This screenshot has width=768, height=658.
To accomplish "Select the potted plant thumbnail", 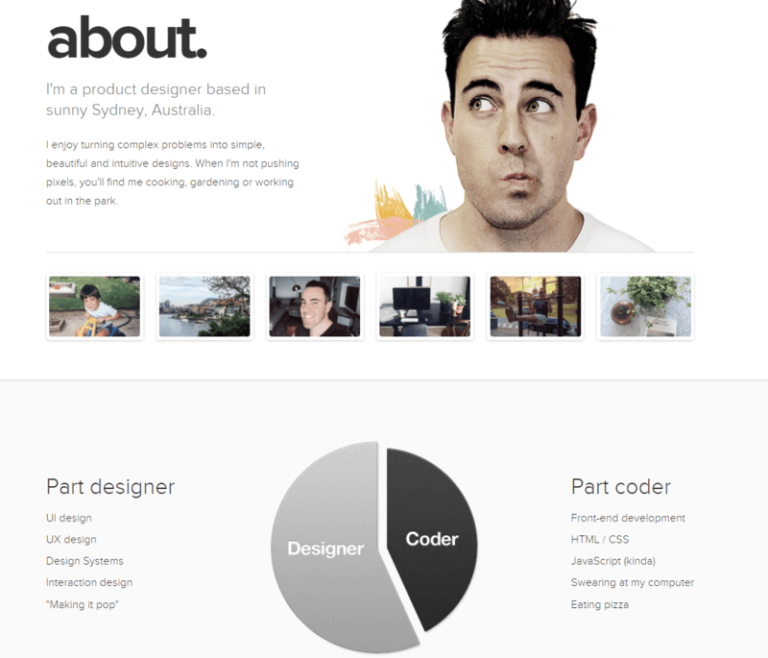I will coord(645,307).
